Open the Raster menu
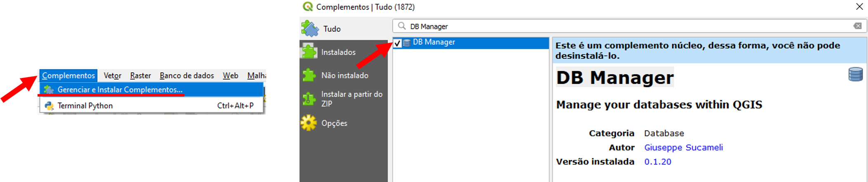Screen dimensions: 868x182 pos(140,76)
